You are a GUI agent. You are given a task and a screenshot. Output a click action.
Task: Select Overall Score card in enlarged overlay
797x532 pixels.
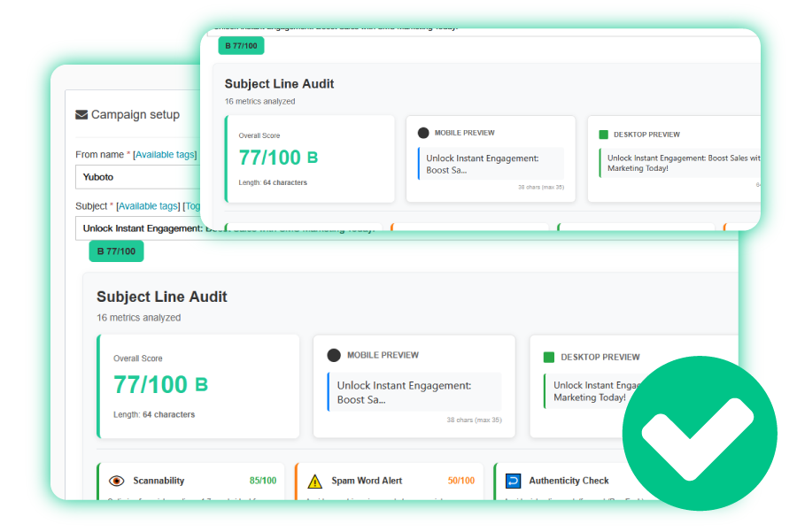point(310,158)
